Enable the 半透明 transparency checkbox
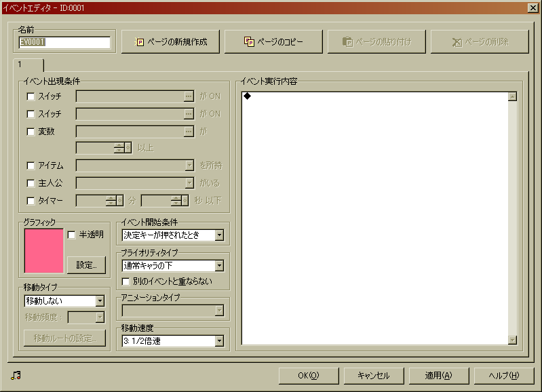This screenshot has width=542, height=392. tap(72, 235)
